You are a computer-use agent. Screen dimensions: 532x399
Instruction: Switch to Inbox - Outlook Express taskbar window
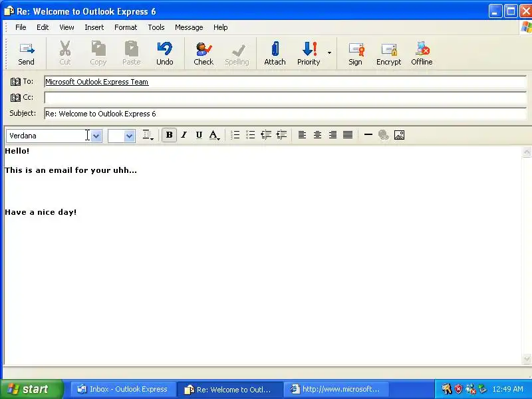(123, 389)
